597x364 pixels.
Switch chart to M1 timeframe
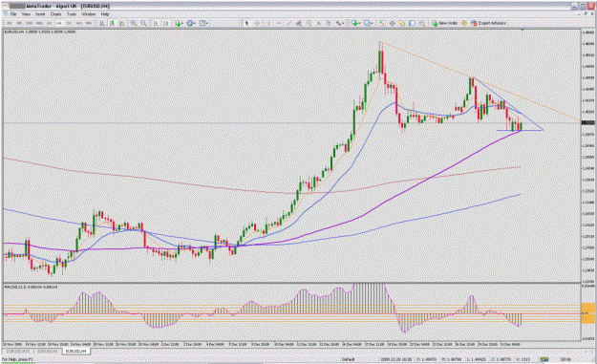pyautogui.click(x=10, y=23)
